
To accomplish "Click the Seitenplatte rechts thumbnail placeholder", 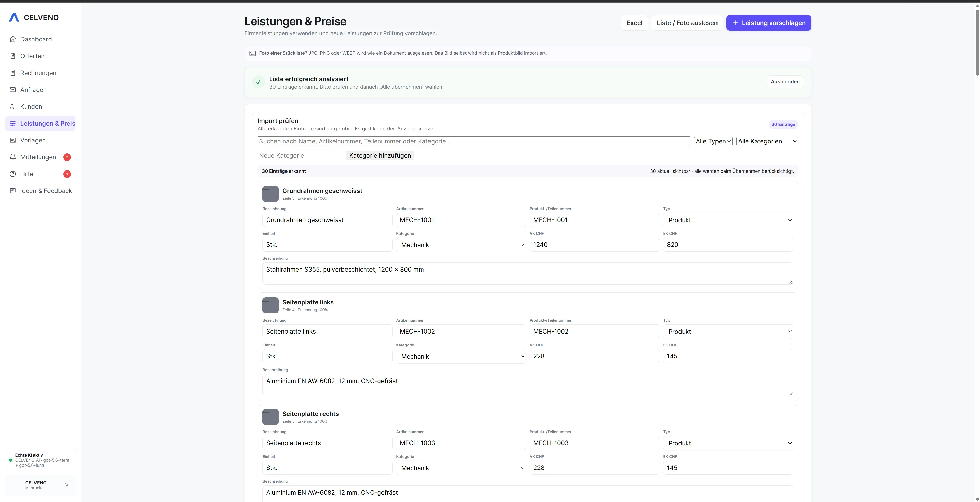I will (270, 417).
